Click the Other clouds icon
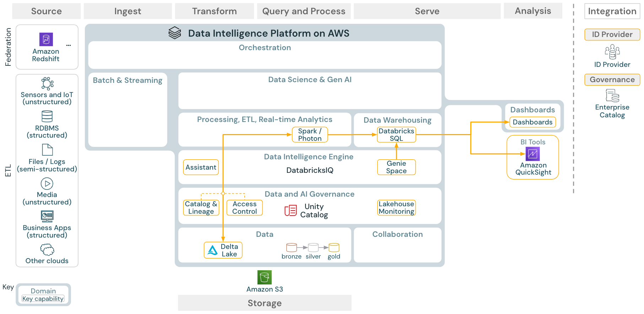This screenshot has width=644, height=314. point(47,250)
